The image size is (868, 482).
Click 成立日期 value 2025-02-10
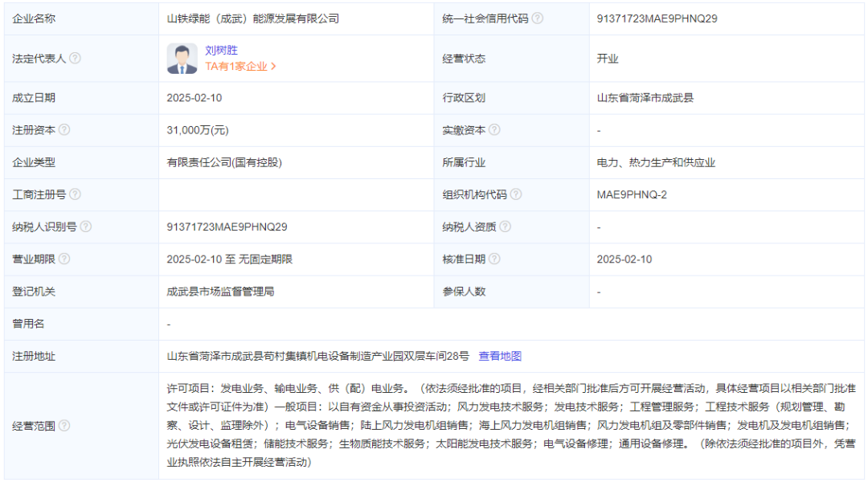tap(194, 98)
